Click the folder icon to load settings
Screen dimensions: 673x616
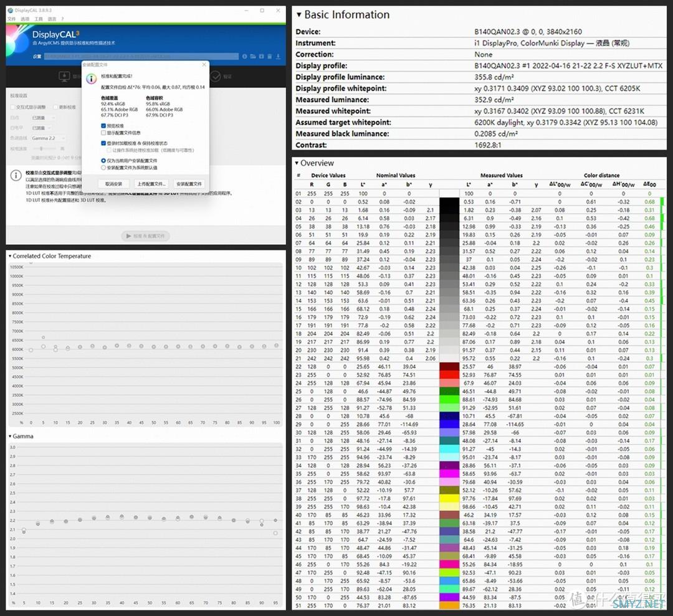pyautogui.click(x=253, y=56)
